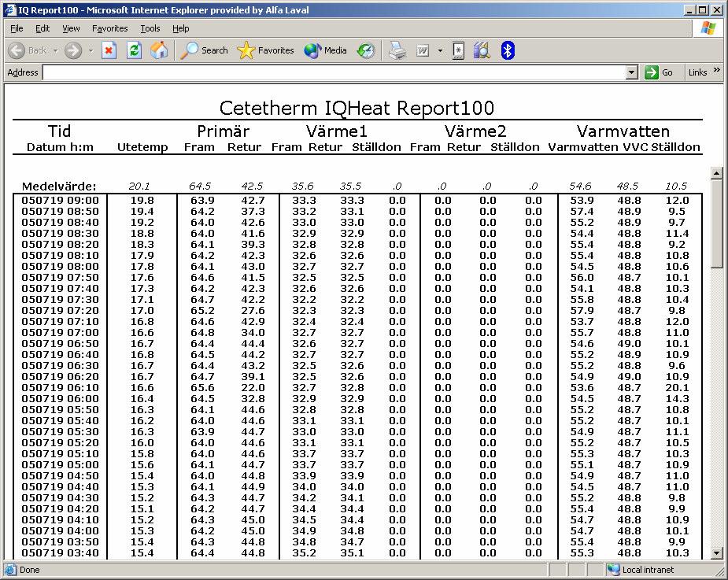Click the Back navigation button
Image resolution: width=728 pixels, height=580 pixels.
point(28,50)
